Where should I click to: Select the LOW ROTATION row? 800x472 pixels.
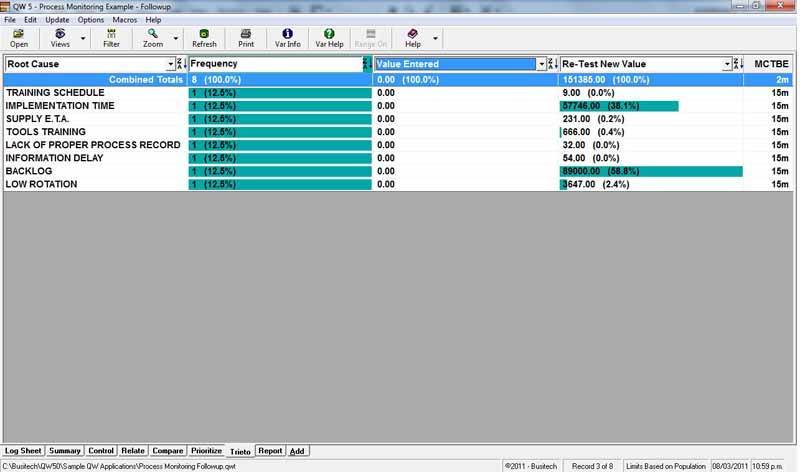[x=398, y=184]
